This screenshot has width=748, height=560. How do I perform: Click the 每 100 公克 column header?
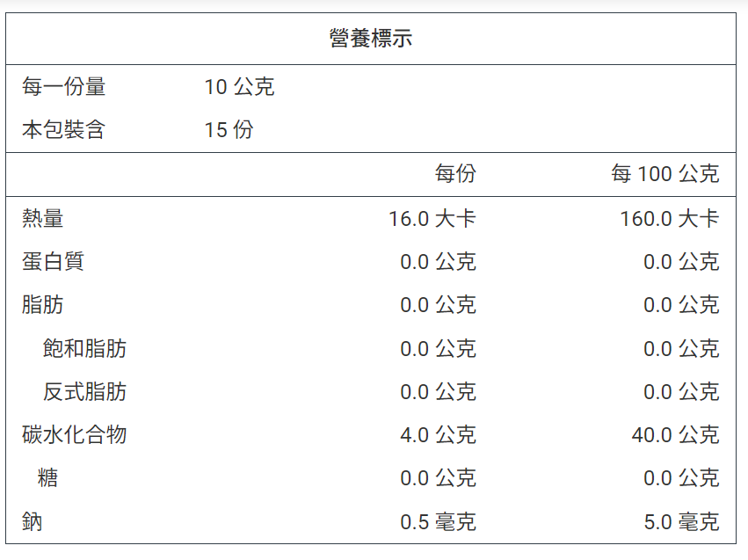pos(665,174)
